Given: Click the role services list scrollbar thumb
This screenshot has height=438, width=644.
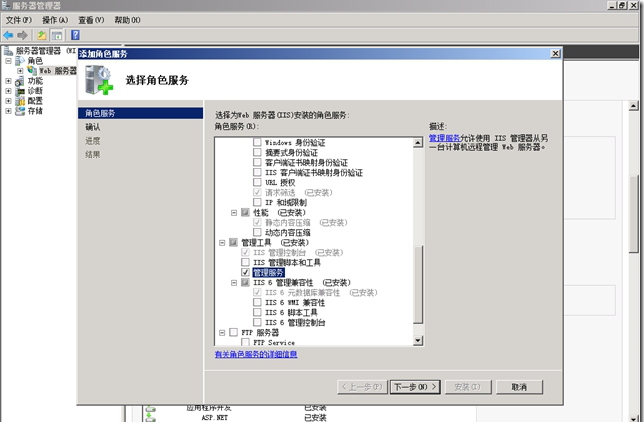Looking at the screenshot, I should (418, 284).
